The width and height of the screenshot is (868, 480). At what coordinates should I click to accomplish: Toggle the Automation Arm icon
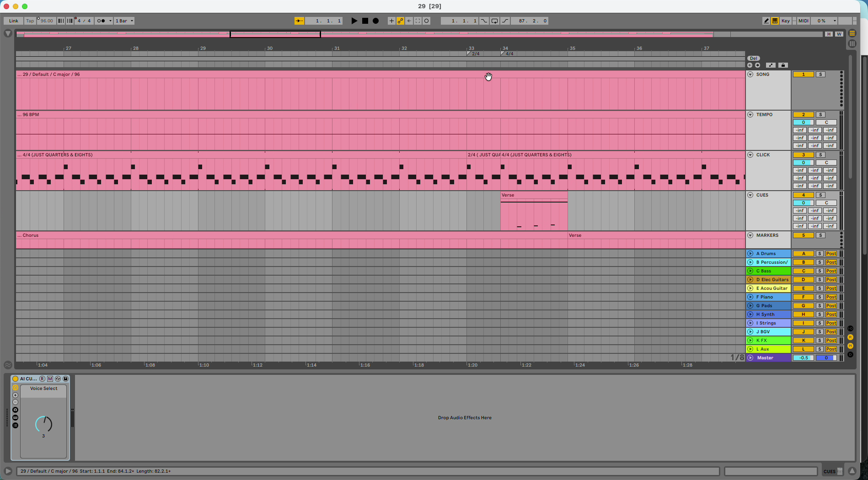pos(400,21)
